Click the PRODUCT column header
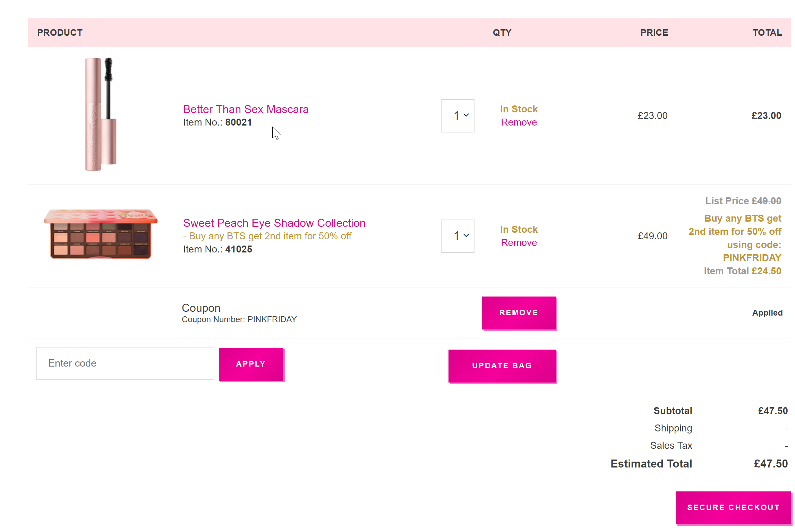795x532 pixels. [x=60, y=33]
